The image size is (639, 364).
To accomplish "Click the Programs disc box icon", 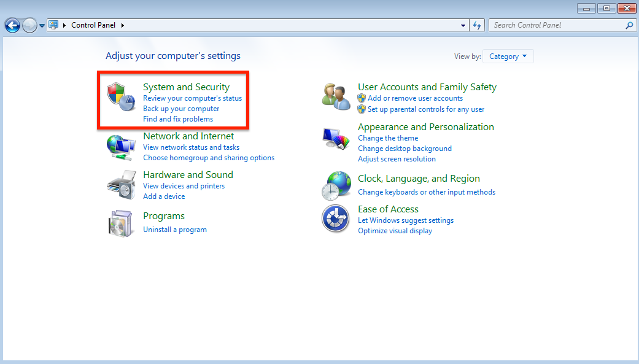I will (x=121, y=222).
